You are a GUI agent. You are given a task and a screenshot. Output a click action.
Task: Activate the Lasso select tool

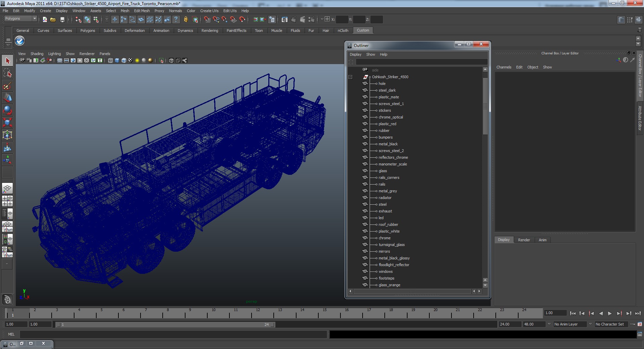[7, 73]
